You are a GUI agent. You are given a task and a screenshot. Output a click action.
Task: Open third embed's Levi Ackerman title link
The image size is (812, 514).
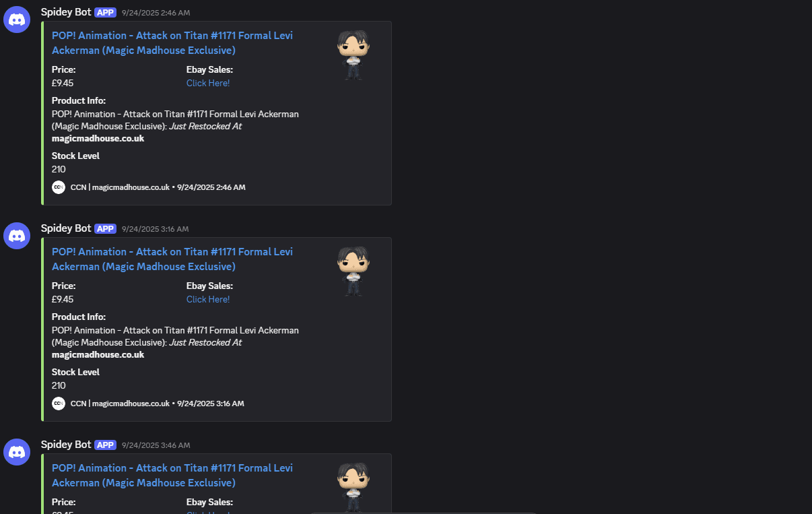172,476
